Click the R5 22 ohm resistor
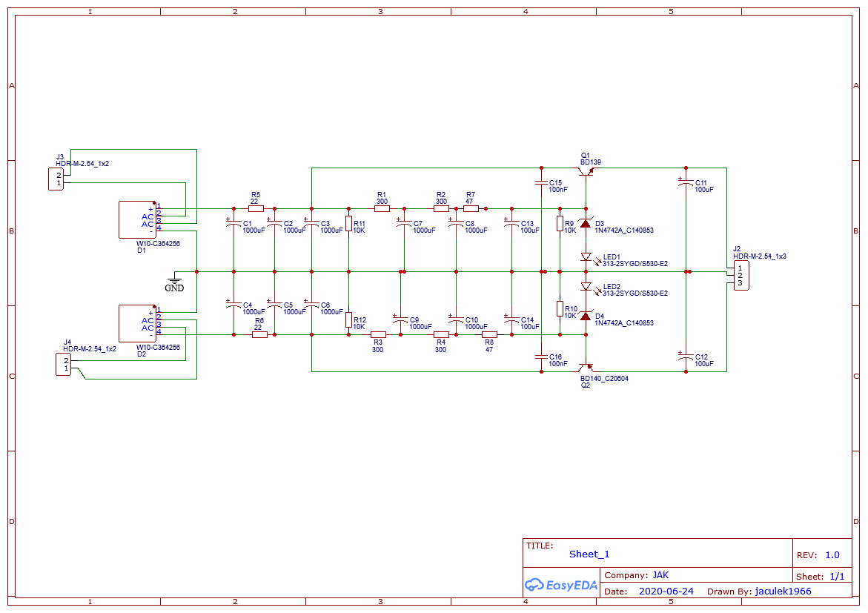 click(x=255, y=209)
